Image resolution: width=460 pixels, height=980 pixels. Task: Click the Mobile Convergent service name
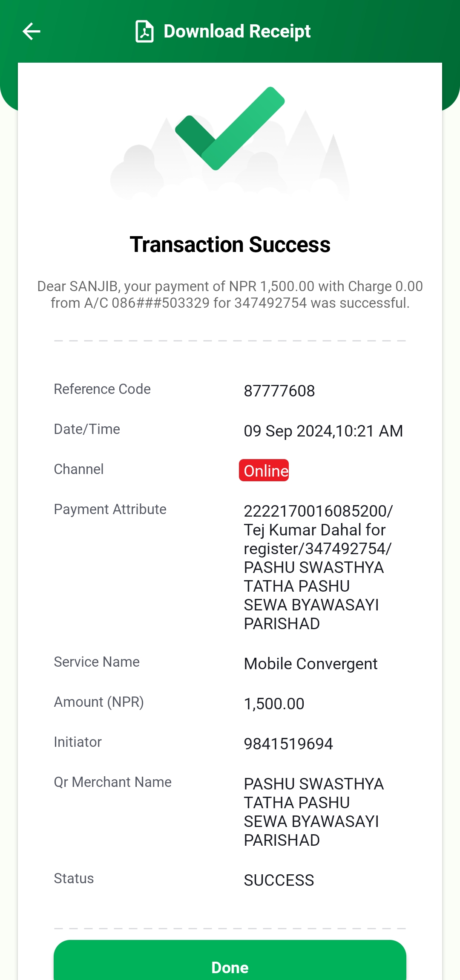(311, 664)
